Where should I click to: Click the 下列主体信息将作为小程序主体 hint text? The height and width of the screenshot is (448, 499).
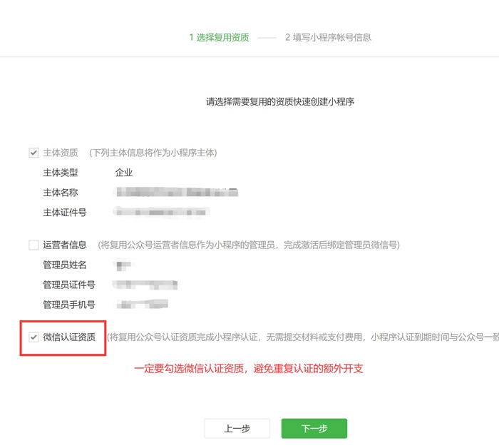(x=153, y=153)
